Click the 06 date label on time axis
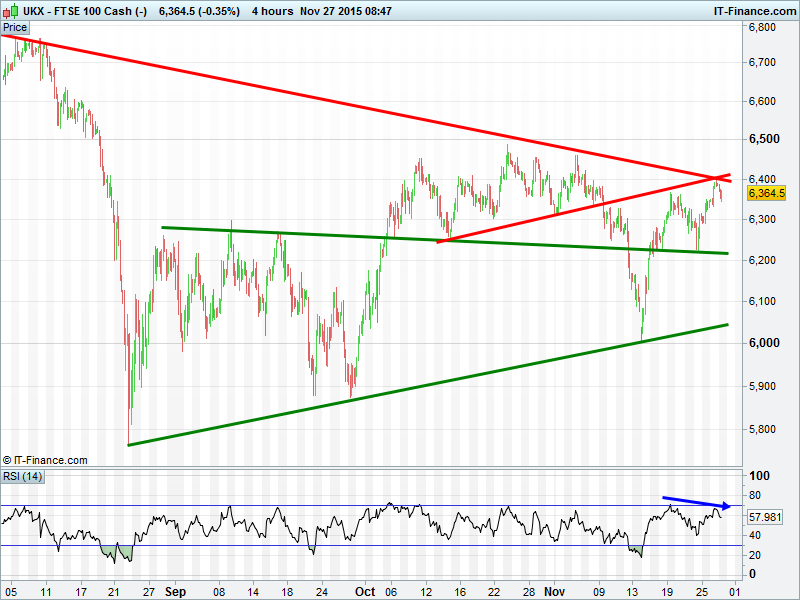 [391, 592]
